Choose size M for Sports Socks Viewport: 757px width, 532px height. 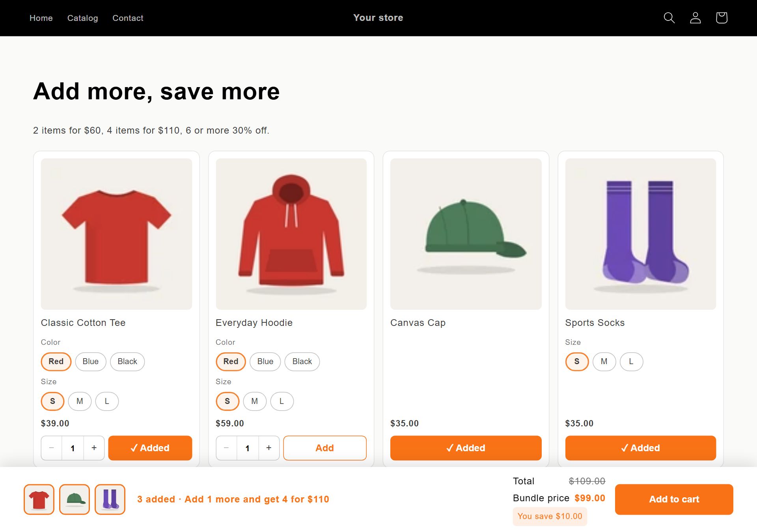tap(604, 361)
